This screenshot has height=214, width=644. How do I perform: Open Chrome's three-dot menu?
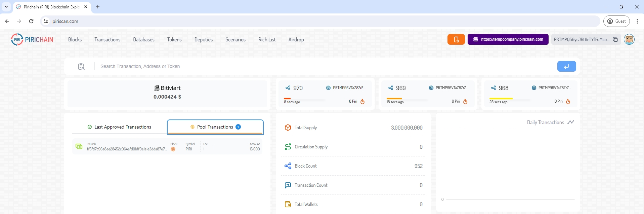637,21
